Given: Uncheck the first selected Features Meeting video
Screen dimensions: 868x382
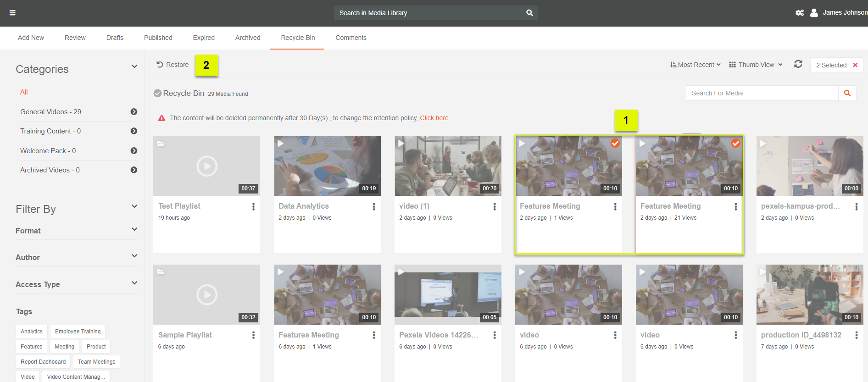Looking at the screenshot, I should pyautogui.click(x=615, y=144).
